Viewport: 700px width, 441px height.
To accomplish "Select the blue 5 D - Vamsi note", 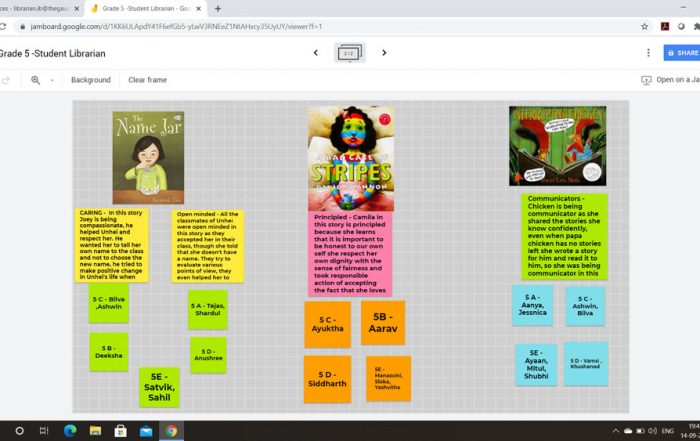I will [x=586, y=364].
